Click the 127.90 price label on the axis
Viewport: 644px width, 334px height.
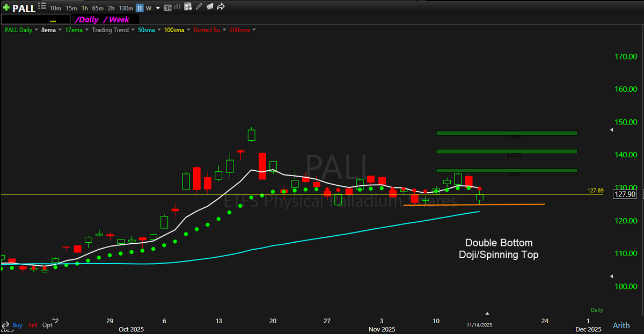point(624,194)
